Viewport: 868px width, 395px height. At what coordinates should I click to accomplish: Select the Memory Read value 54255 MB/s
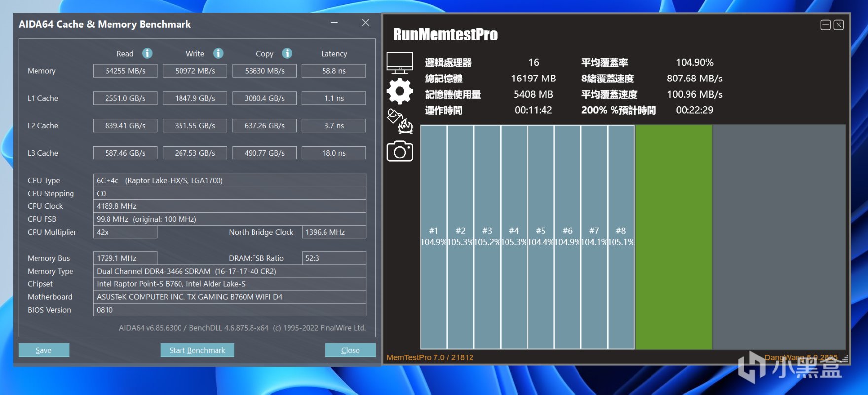[125, 71]
